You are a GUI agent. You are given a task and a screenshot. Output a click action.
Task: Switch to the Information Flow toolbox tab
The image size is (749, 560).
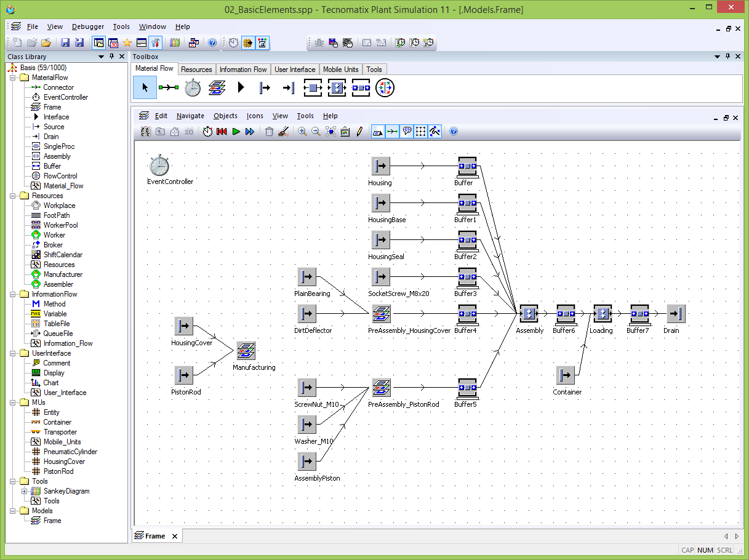coord(243,70)
